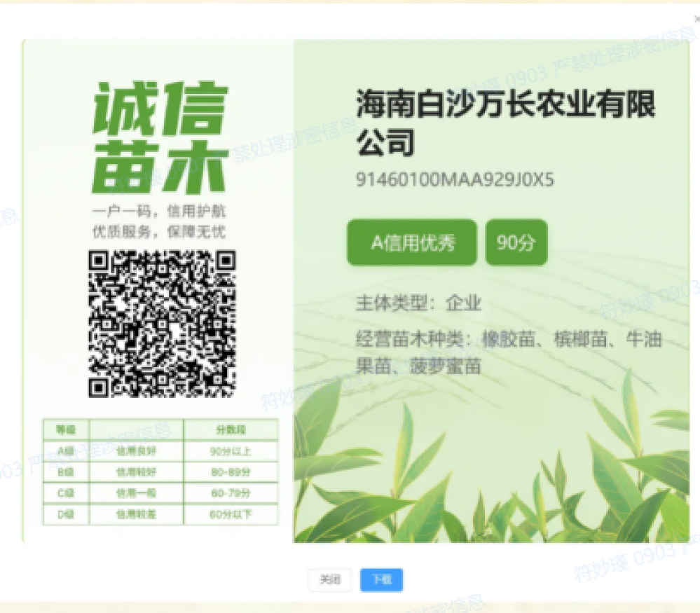Click the 主体类型: 企业 line
This screenshot has width=700, height=613.
tap(418, 303)
